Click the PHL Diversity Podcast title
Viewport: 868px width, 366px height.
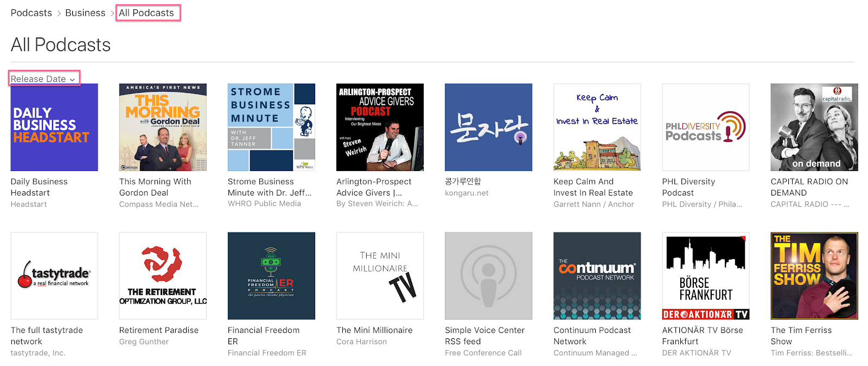[688, 187]
